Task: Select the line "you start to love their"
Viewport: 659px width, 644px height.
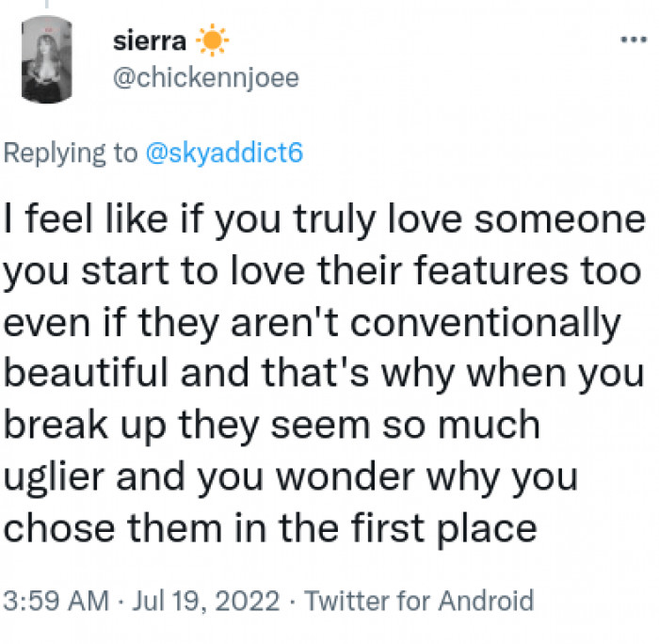Action: 325,273
